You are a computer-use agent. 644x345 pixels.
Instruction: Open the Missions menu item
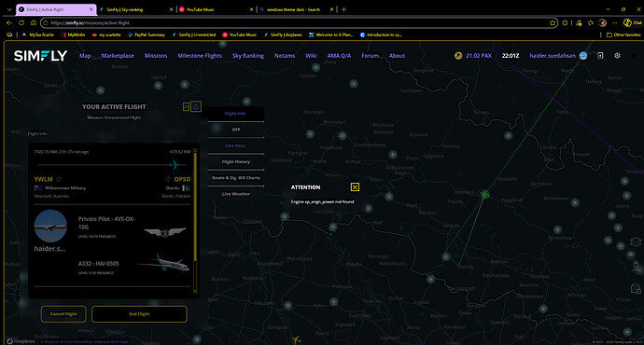156,55
